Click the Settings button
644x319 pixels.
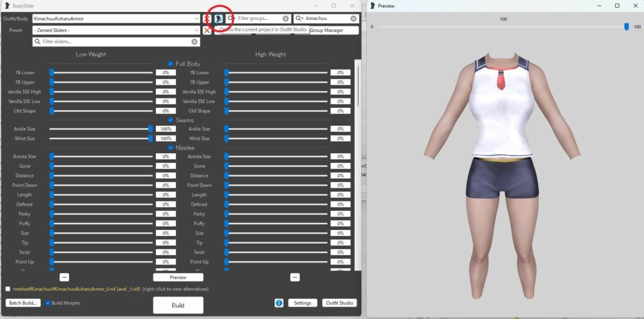[x=303, y=303]
